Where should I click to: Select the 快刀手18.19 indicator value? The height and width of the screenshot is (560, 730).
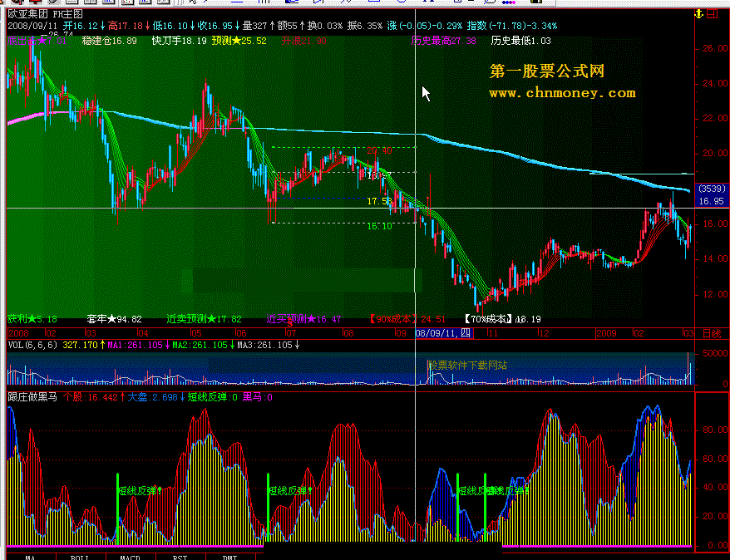180,41
